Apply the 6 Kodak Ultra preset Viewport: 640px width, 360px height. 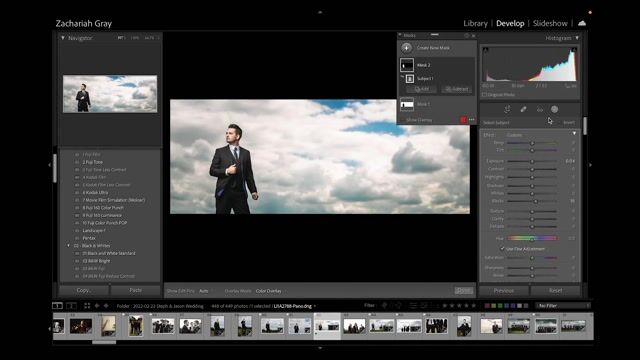pos(96,192)
